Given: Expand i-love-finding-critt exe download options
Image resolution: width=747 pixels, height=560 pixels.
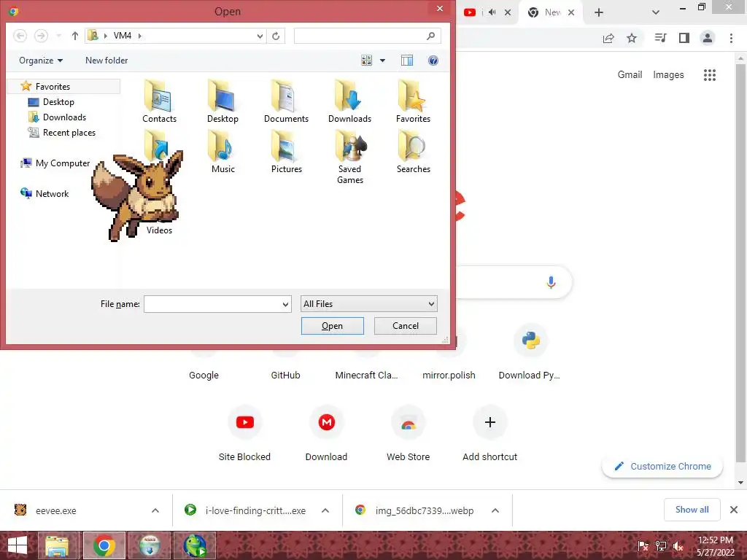Looking at the screenshot, I should pos(325,510).
